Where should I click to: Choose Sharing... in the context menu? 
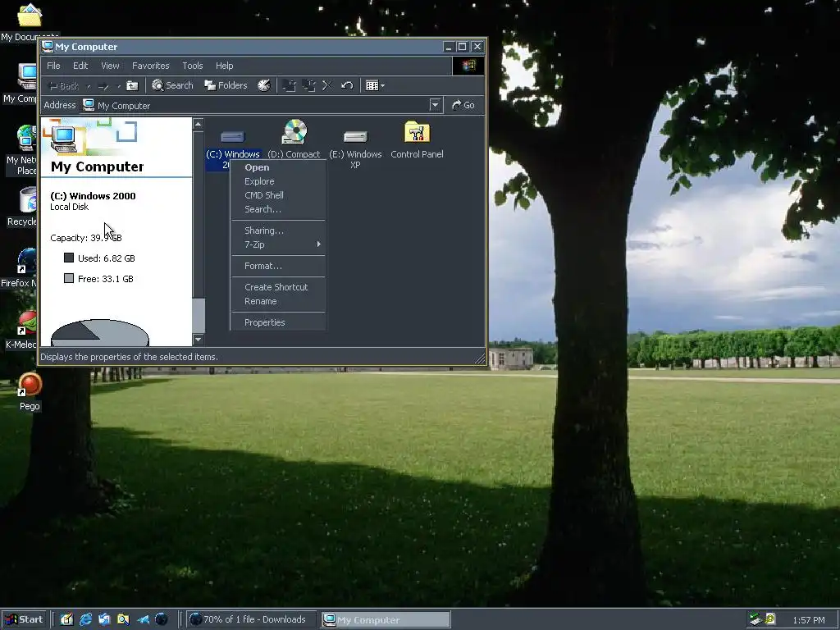point(277,231)
